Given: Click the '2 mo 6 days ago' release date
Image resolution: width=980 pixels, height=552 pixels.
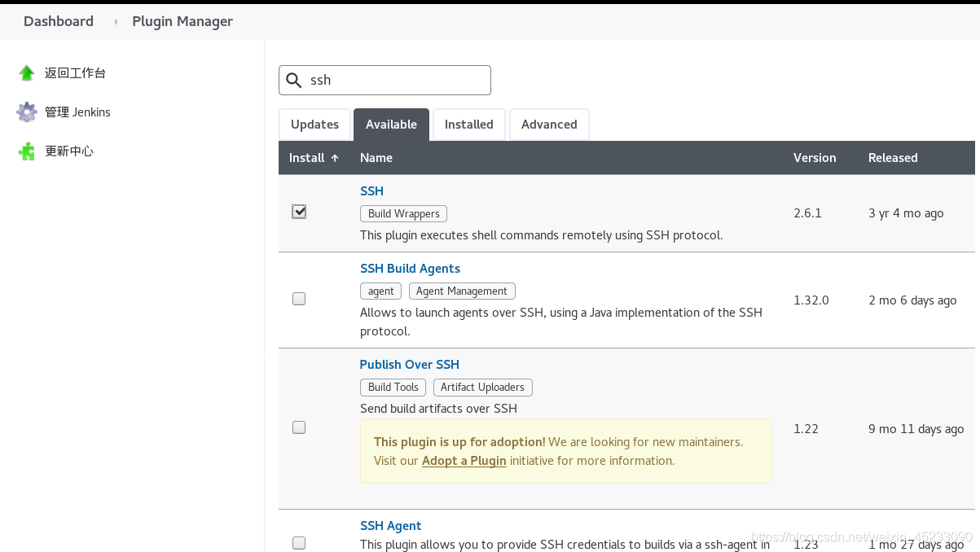Looking at the screenshot, I should click(x=912, y=300).
